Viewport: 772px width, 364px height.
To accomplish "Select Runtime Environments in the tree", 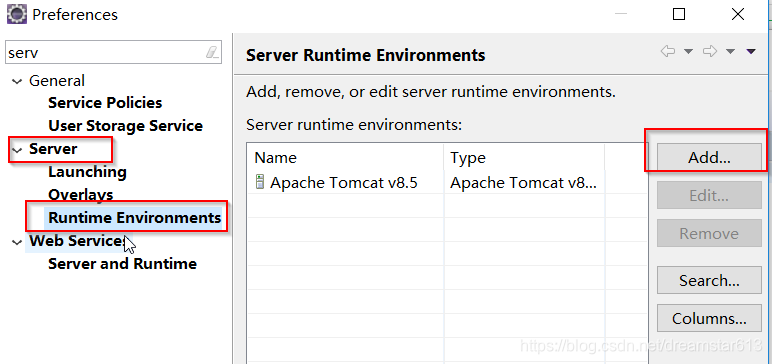I will pos(134,217).
